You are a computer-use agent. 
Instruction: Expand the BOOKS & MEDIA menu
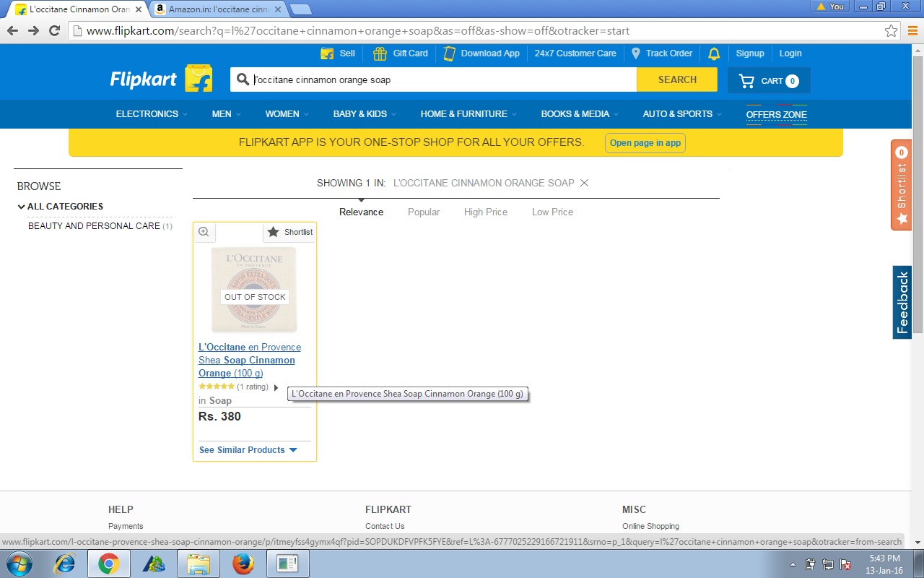[x=580, y=114]
